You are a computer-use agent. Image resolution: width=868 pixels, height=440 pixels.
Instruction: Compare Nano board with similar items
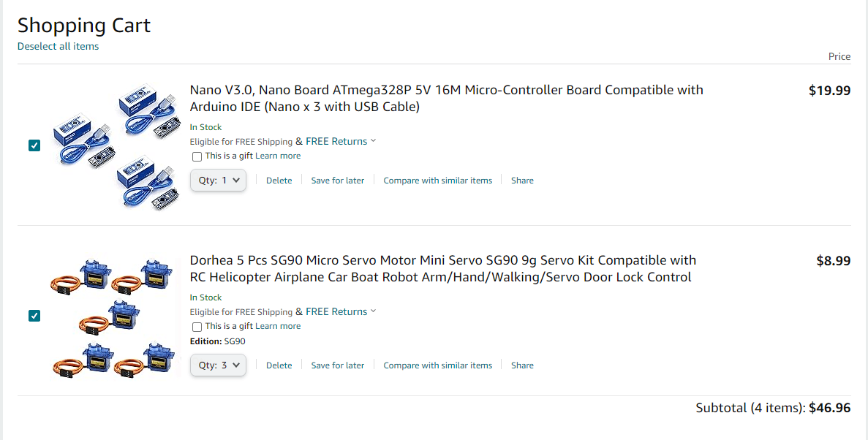(x=437, y=181)
